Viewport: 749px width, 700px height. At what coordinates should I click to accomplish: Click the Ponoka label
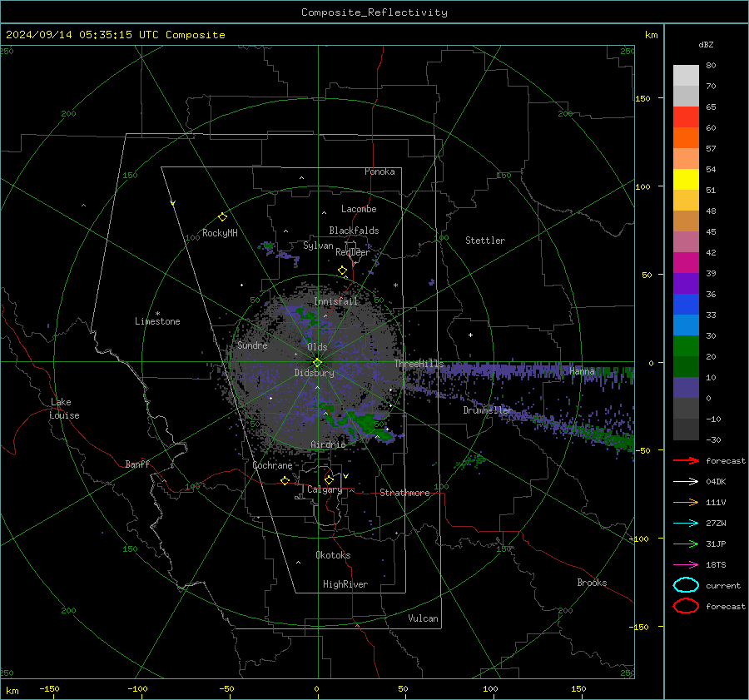(x=379, y=171)
